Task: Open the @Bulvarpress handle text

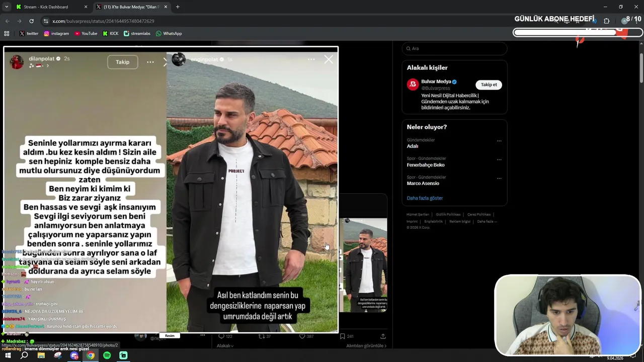Action: coord(436,88)
